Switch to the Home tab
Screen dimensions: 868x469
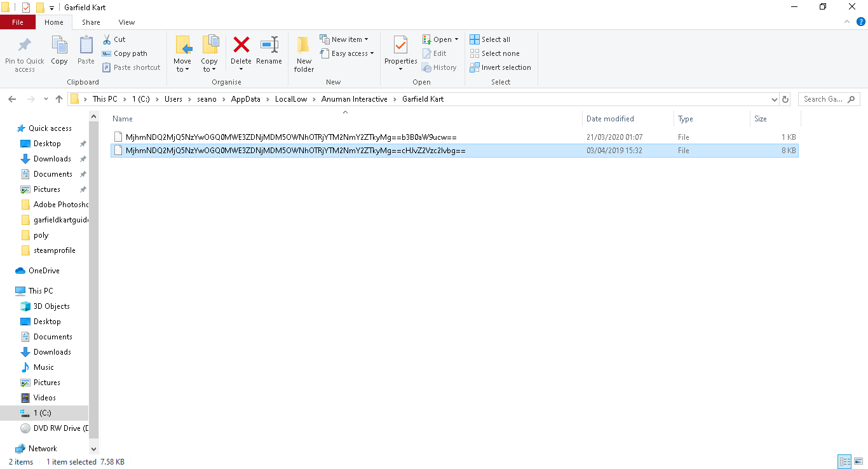[x=54, y=22]
